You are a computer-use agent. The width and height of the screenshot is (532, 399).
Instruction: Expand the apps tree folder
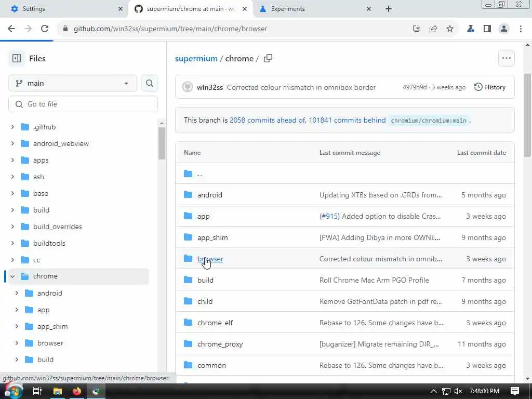12,160
